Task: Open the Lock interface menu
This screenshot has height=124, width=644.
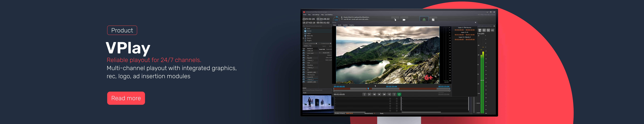Action: [329, 15]
